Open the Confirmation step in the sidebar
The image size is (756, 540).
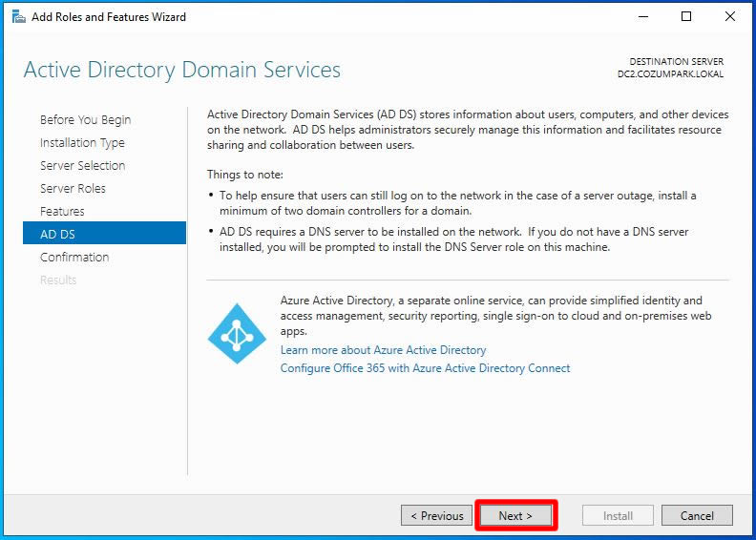click(74, 257)
